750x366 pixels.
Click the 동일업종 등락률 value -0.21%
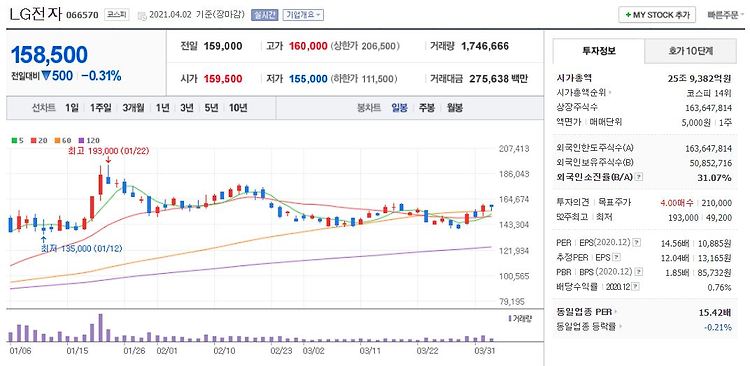point(717,328)
